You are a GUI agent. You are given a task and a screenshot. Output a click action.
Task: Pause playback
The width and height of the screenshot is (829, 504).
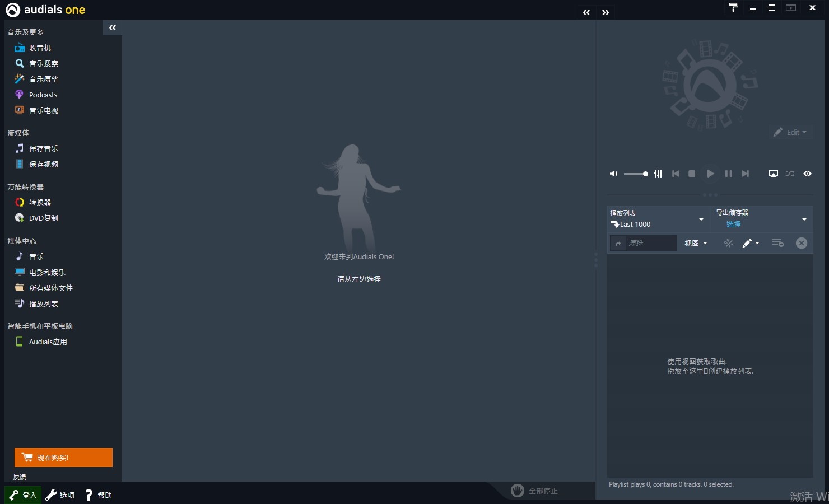[728, 174]
